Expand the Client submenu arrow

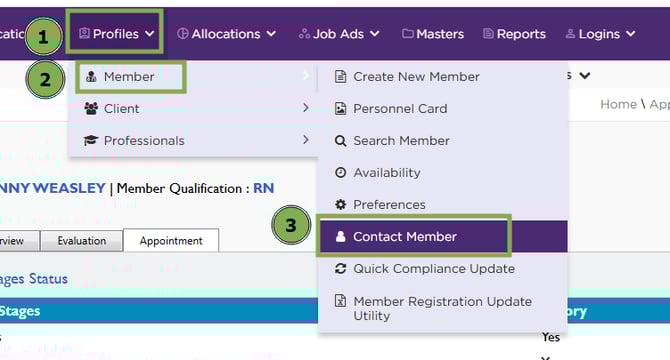coord(306,108)
